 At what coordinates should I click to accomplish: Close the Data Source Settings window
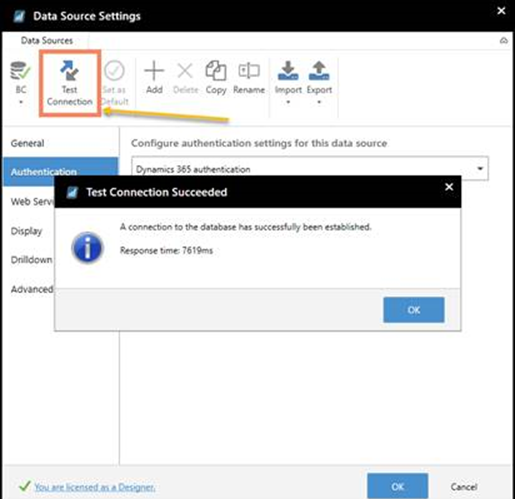click(x=501, y=11)
